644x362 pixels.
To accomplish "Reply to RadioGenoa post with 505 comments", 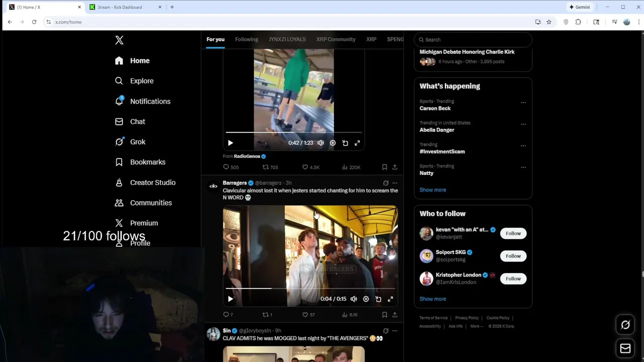I will click(x=231, y=167).
